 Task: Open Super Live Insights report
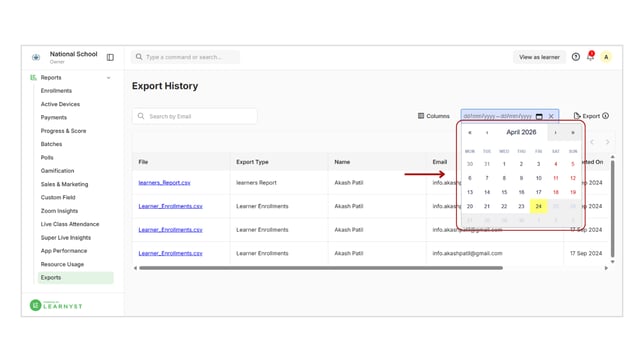(66, 238)
